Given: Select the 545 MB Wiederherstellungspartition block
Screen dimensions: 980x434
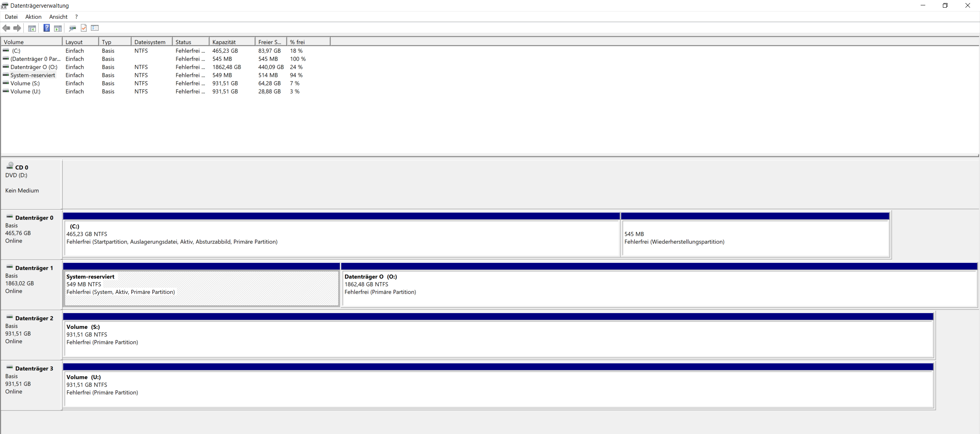Looking at the screenshot, I should pyautogui.click(x=755, y=238).
